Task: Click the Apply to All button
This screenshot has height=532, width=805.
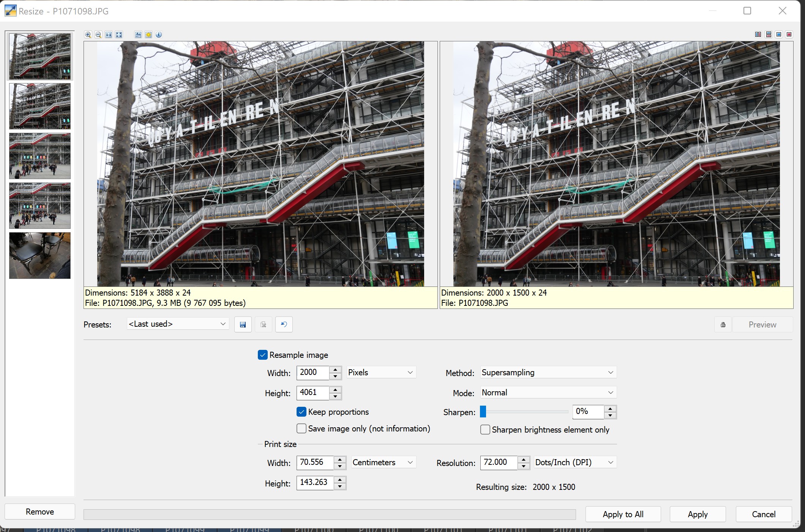Action: [x=623, y=514]
